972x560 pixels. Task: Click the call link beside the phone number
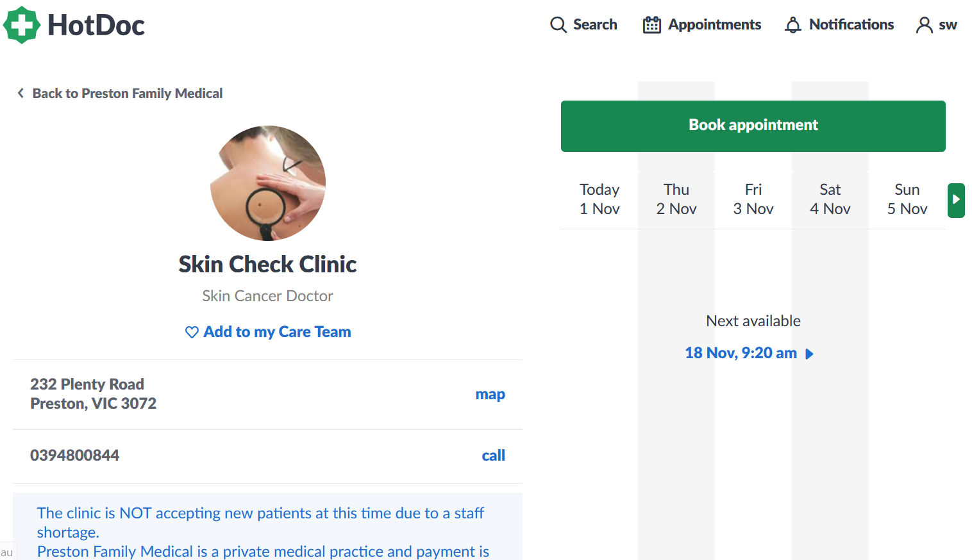pyautogui.click(x=493, y=455)
